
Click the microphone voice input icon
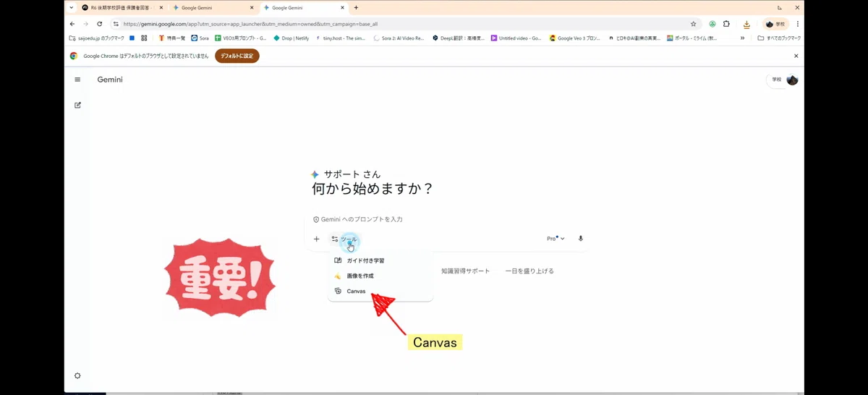pyautogui.click(x=580, y=238)
